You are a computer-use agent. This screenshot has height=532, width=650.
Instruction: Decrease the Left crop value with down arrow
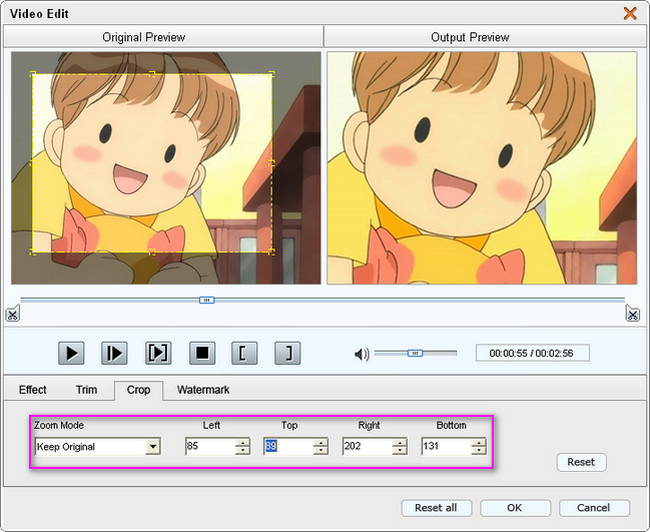243,451
